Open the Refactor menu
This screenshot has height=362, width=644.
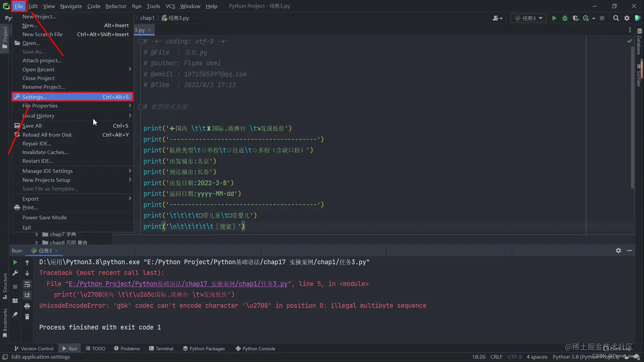pos(116,6)
